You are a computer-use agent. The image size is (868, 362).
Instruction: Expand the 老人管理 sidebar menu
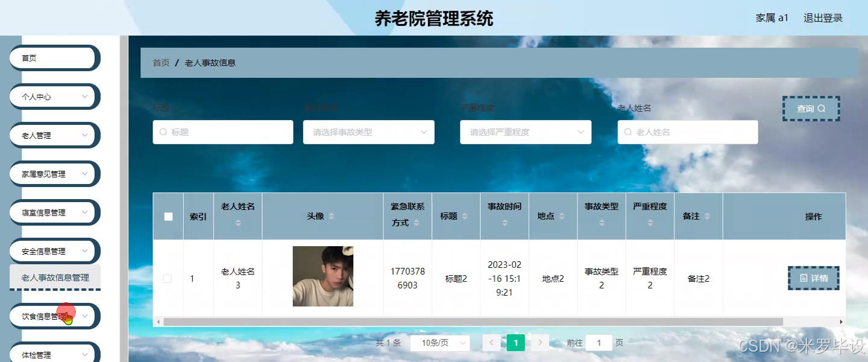click(x=54, y=135)
